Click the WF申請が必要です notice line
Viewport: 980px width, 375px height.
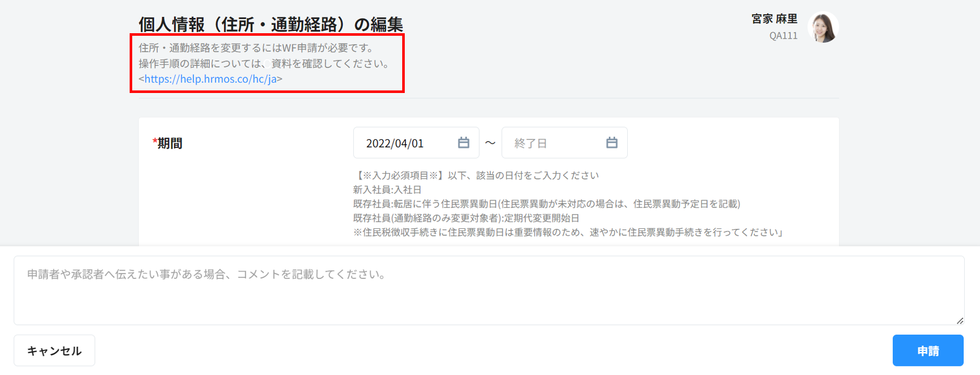pos(257,48)
